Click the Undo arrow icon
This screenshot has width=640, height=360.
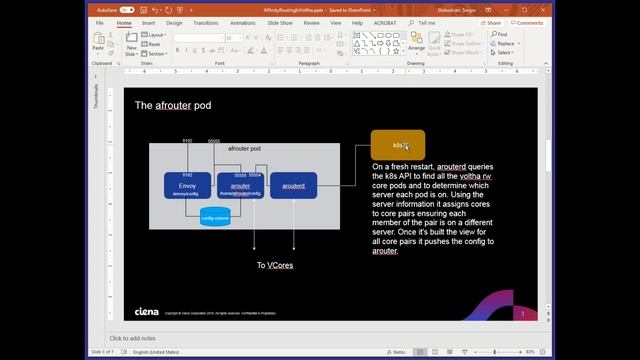coord(155,10)
